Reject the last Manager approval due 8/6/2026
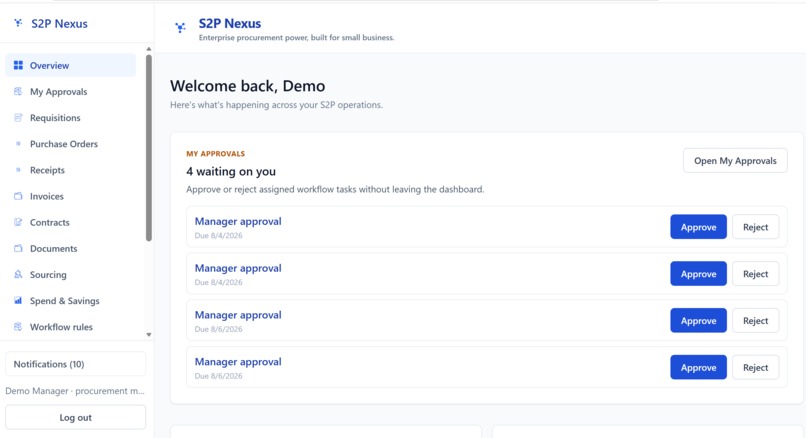Viewport: 806px width, 438px height. (755, 367)
